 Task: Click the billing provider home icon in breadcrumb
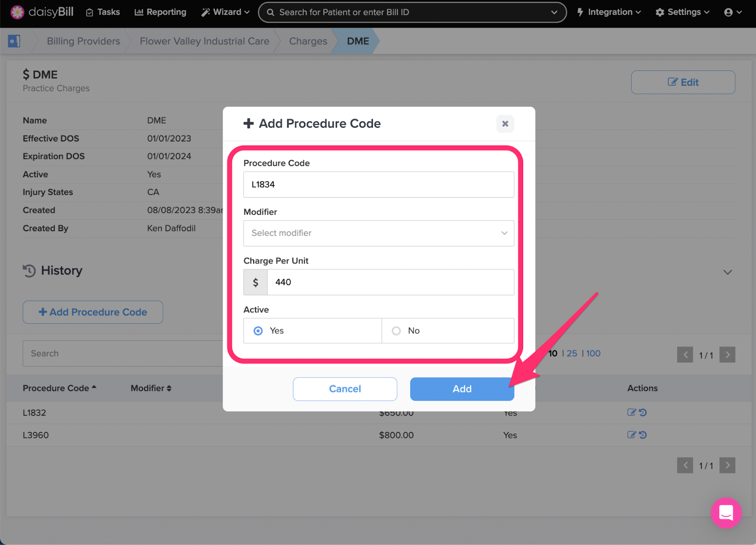pos(14,41)
